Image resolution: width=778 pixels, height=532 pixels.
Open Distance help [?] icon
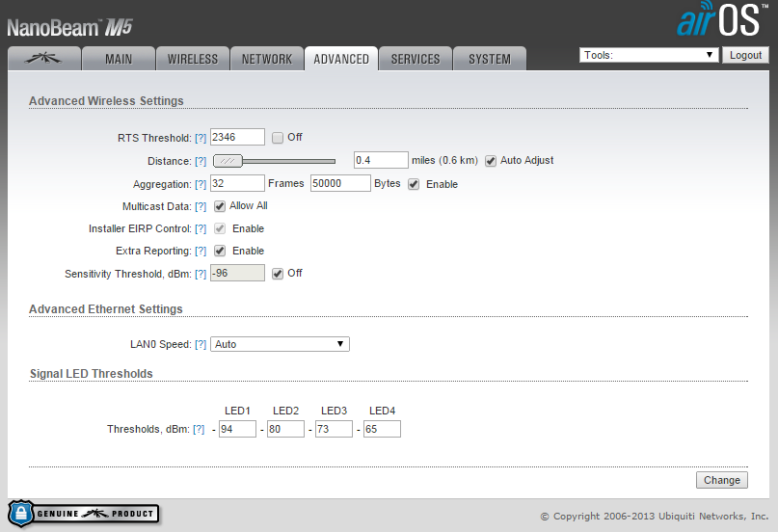point(201,161)
